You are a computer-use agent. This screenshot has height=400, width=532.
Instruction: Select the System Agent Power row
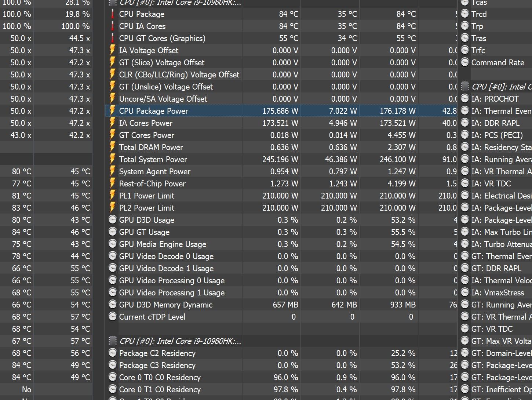pyautogui.click(x=281, y=171)
